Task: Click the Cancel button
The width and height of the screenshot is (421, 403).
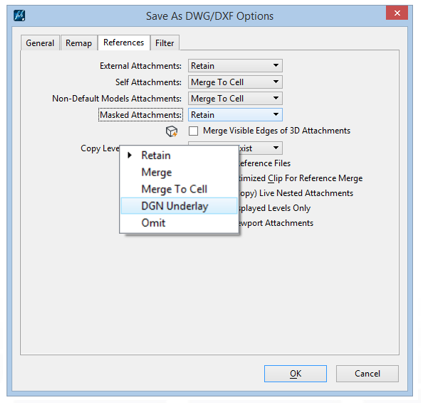Action: point(367,373)
